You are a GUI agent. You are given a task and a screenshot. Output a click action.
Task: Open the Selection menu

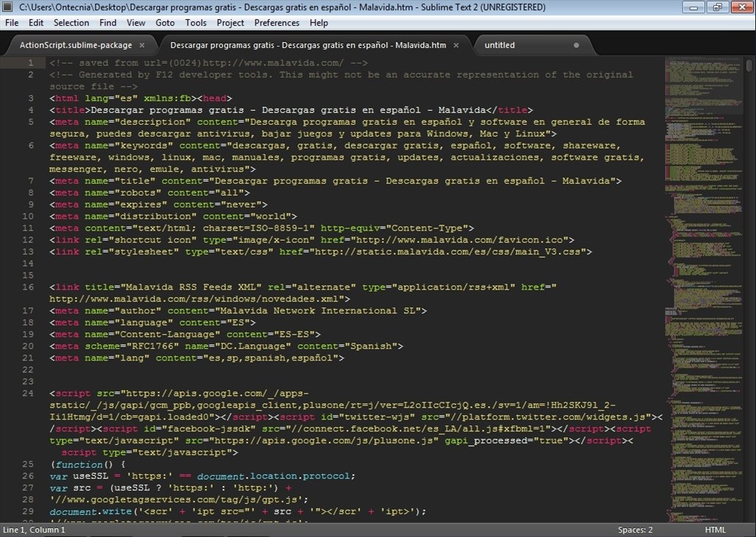pos(71,23)
